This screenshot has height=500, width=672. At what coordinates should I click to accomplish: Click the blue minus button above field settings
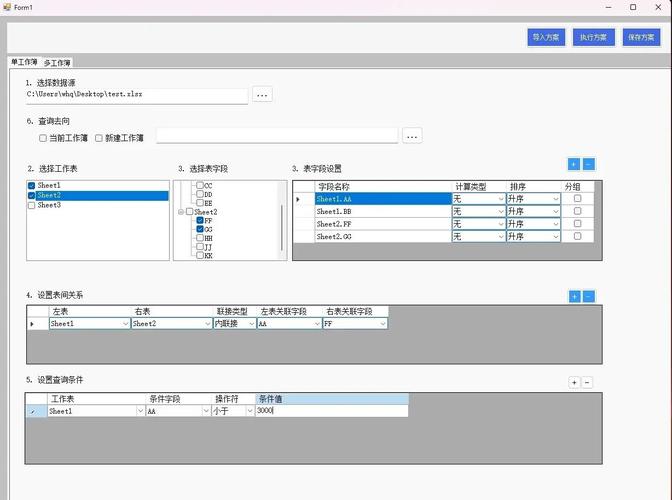pos(589,164)
